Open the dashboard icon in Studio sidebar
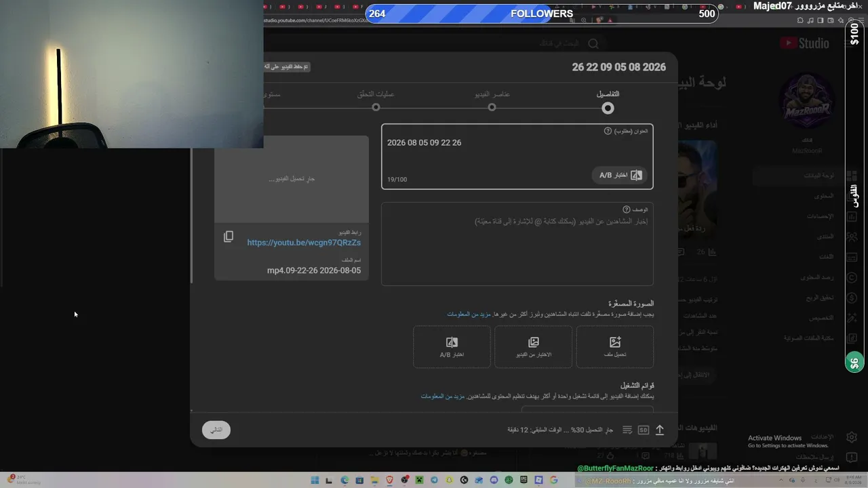The width and height of the screenshot is (868, 488). 852,176
